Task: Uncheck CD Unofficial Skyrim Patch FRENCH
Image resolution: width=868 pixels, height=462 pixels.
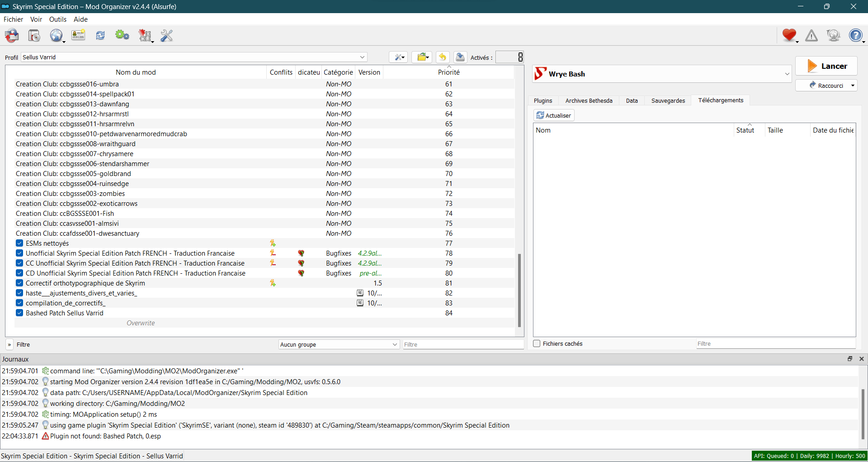Action: tap(19, 273)
